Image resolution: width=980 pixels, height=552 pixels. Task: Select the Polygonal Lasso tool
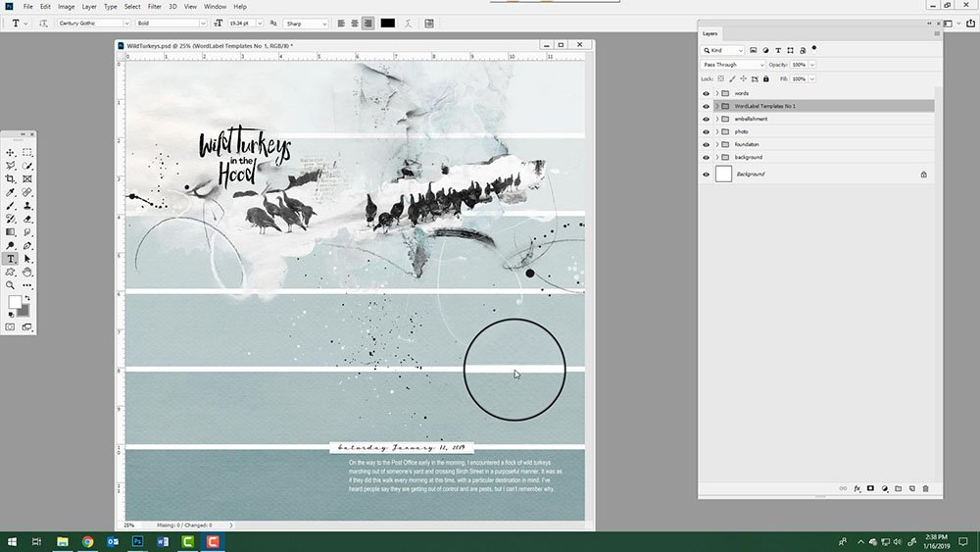[11, 166]
